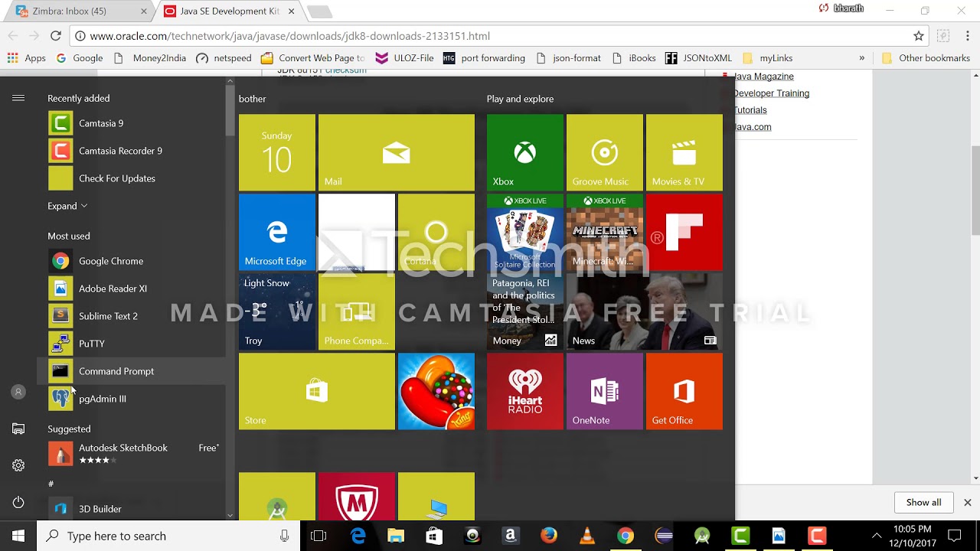Open Power options in Start menu
Image resolution: width=980 pixels, height=551 pixels.
(18, 502)
